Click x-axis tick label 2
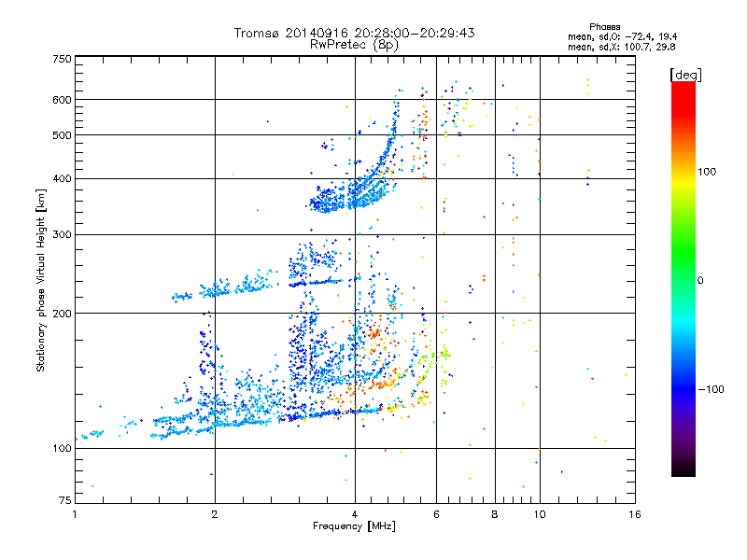The image size is (747, 560). point(215,514)
